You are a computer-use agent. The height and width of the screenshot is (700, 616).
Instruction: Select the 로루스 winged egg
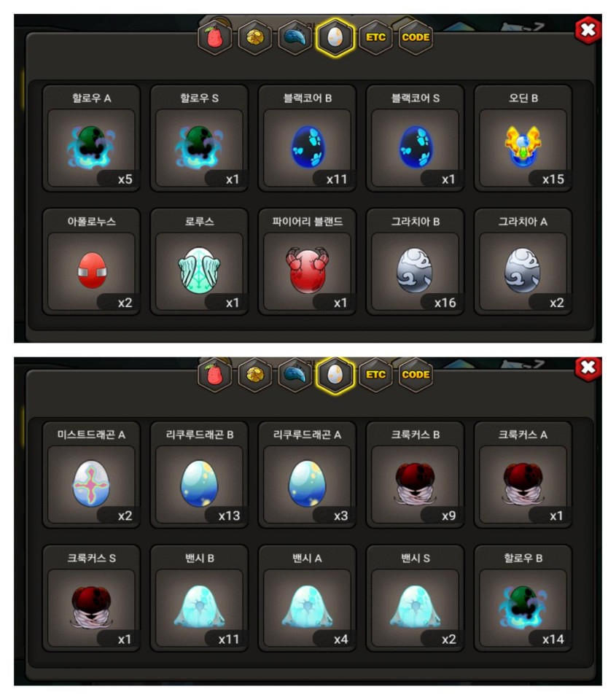click(x=199, y=262)
